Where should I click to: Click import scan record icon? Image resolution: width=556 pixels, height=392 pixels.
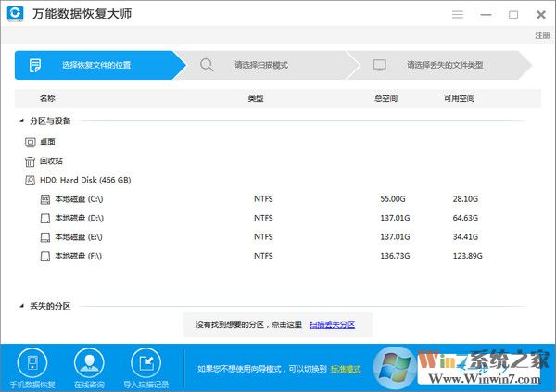pyautogui.click(x=145, y=362)
